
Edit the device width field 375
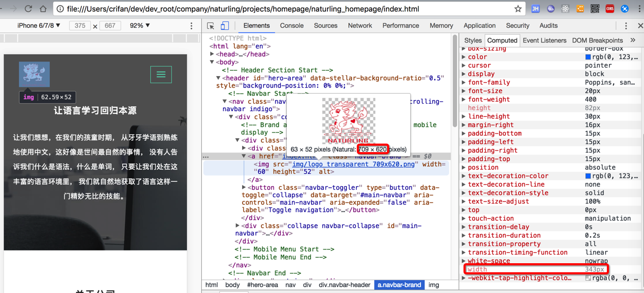[x=80, y=26]
